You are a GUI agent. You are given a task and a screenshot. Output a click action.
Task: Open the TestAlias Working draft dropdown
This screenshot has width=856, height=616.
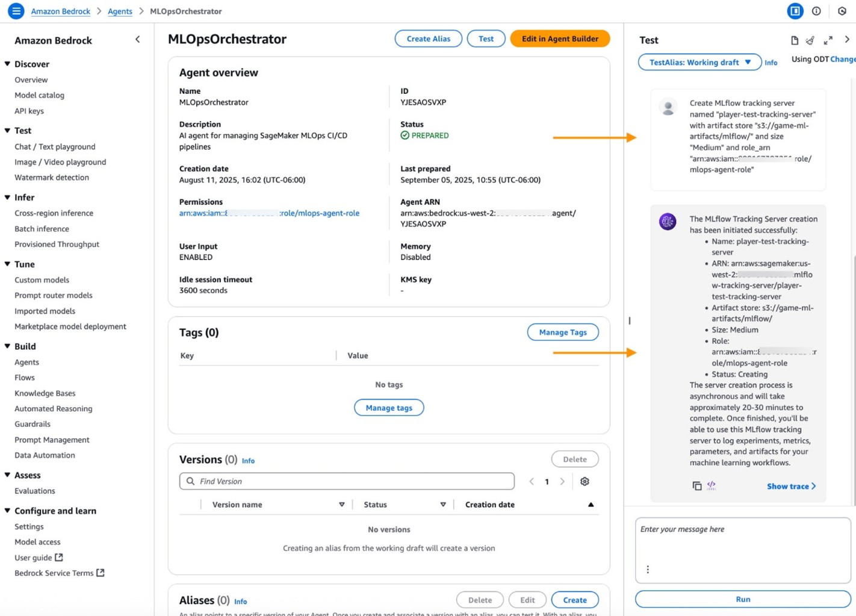coord(699,62)
